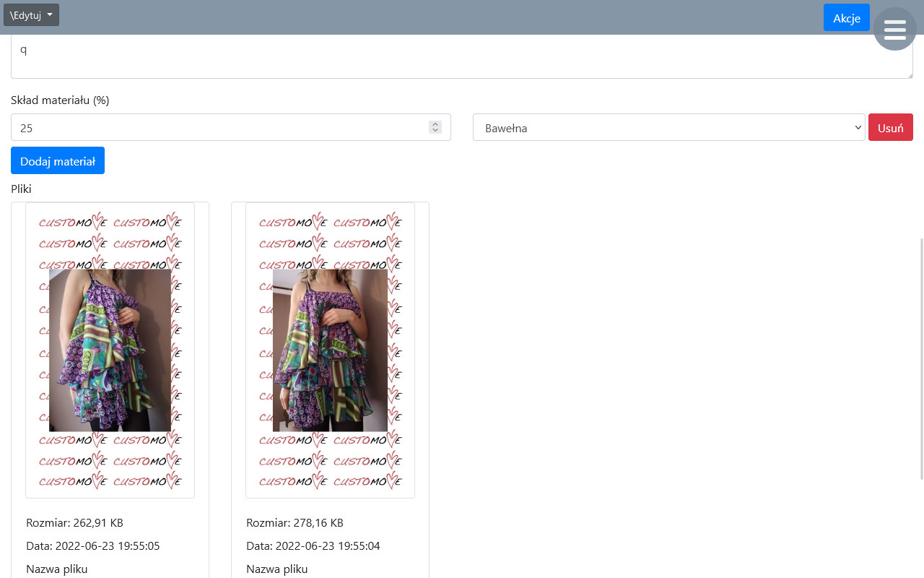
Task: Click the "Rozmiar: 262,91 KB" text
Action: coord(74,523)
